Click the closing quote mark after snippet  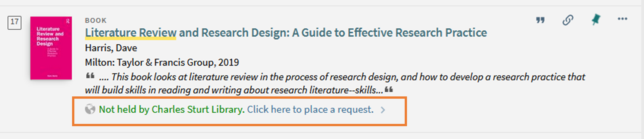click(x=389, y=89)
